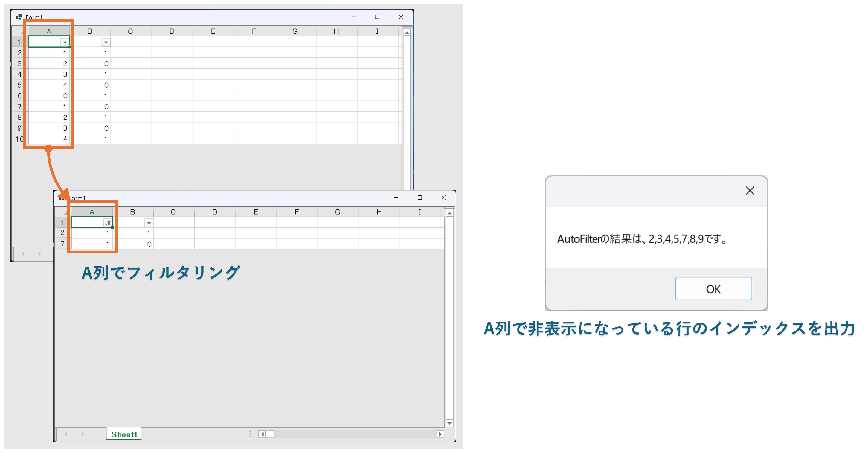Select row 1 header in the back window
Image resolution: width=868 pixels, height=453 pixels.
click(19, 42)
